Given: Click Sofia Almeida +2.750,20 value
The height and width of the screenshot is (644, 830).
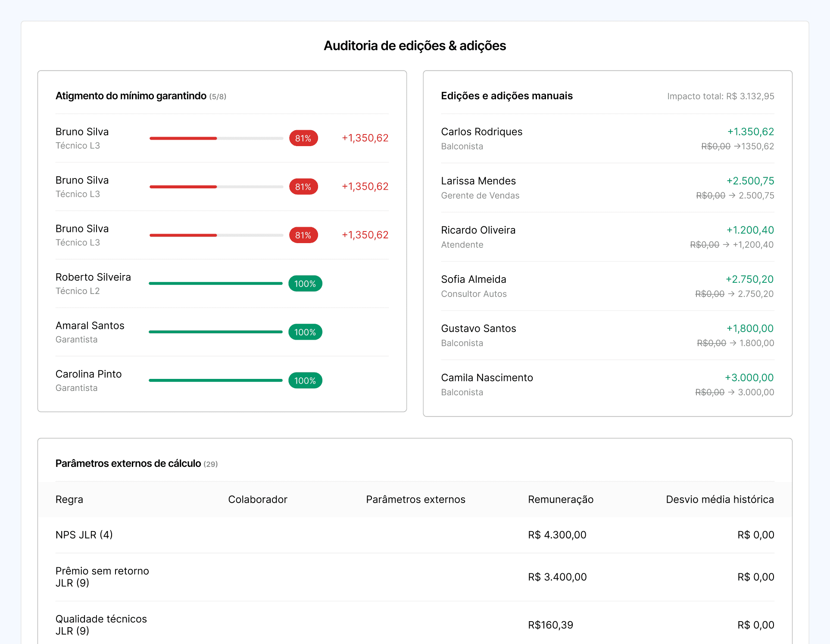Looking at the screenshot, I should 749,279.
